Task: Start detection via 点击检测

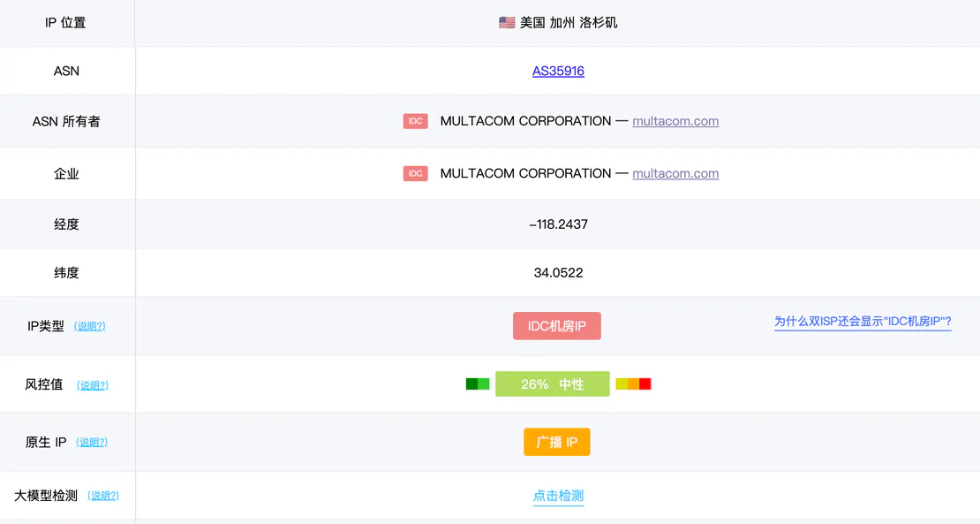Action: coord(557,496)
